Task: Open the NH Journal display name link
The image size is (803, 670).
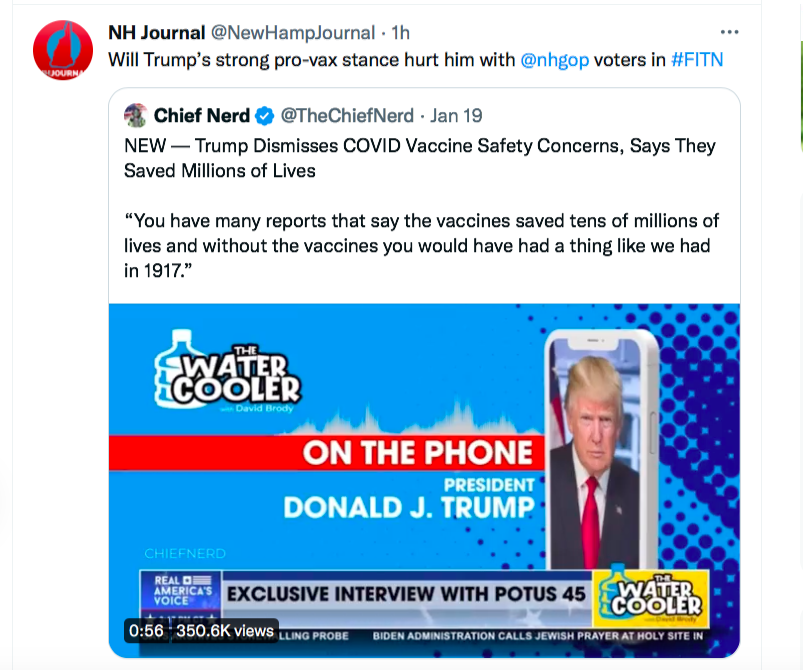Action: (x=156, y=33)
